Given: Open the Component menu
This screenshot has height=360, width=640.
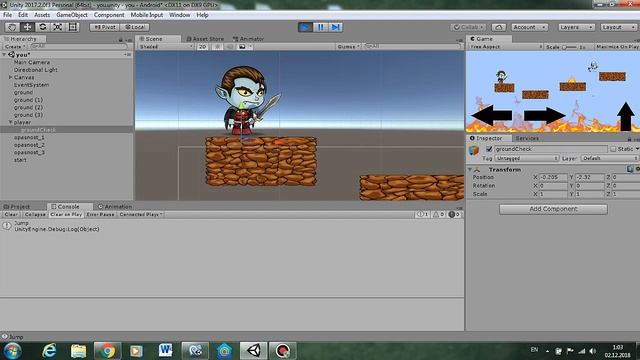Looking at the screenshot, I should coord(109,15).
